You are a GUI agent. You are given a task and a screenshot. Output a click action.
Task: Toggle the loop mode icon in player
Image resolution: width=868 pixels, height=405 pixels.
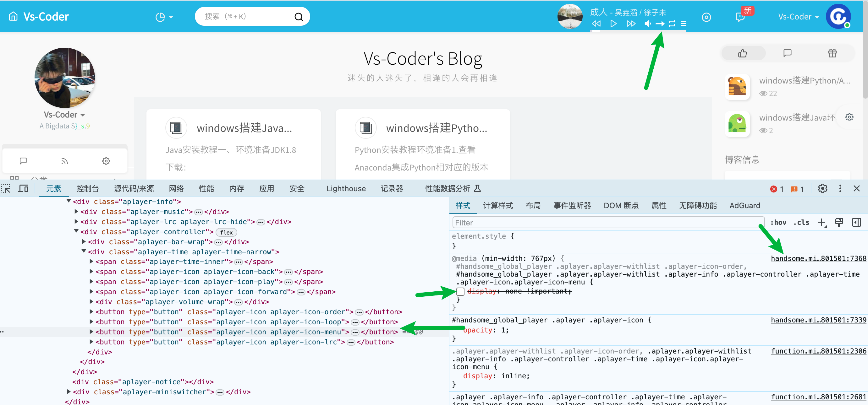coord(672,24)
